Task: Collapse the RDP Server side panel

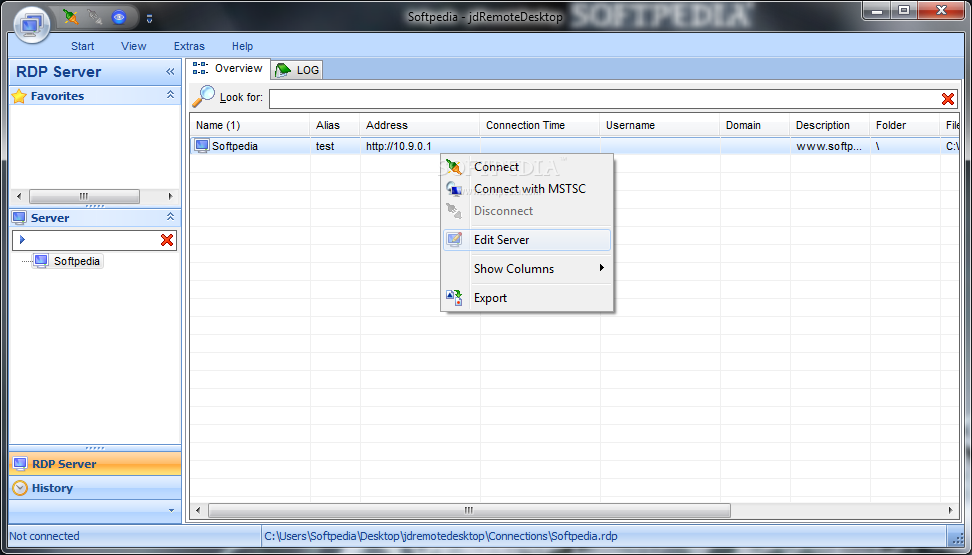Action: (x=170, y=72)
